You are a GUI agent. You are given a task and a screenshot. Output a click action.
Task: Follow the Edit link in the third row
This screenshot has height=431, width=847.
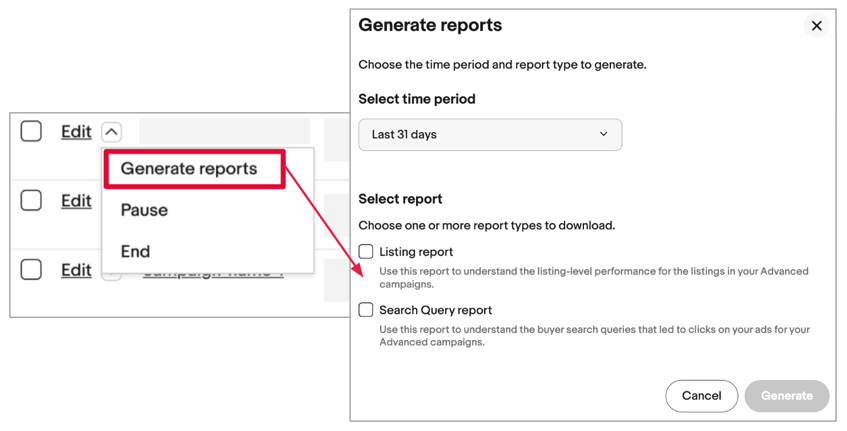[76, 270]
